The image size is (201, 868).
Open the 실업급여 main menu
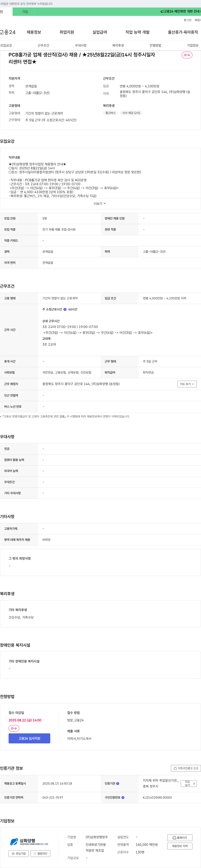pos(100,32)
